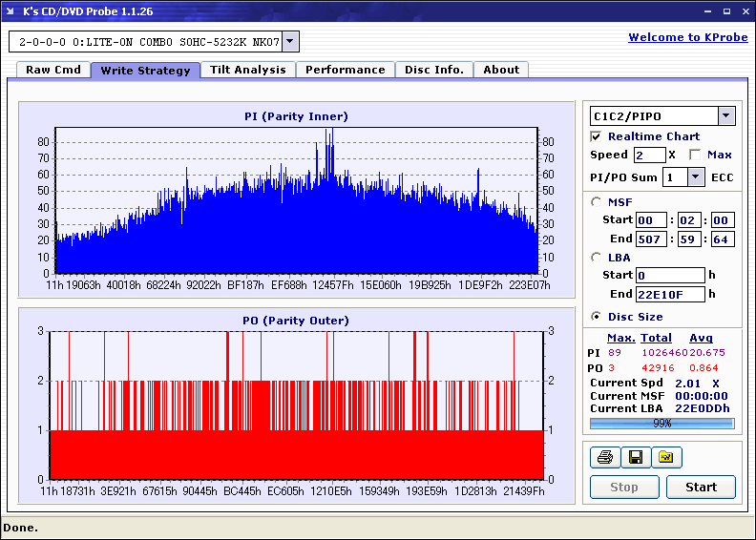Select the LBA radio button

point(598,257)
